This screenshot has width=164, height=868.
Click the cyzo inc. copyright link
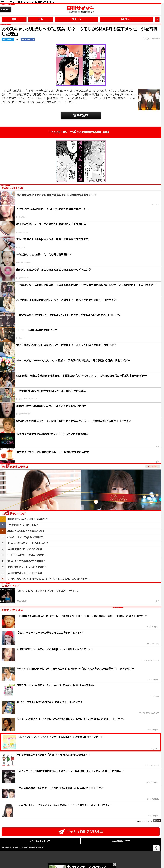[x=25, y=847]
